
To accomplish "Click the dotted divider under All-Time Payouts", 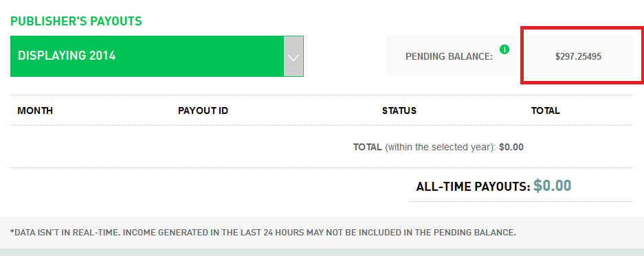I will pos(521,201).
